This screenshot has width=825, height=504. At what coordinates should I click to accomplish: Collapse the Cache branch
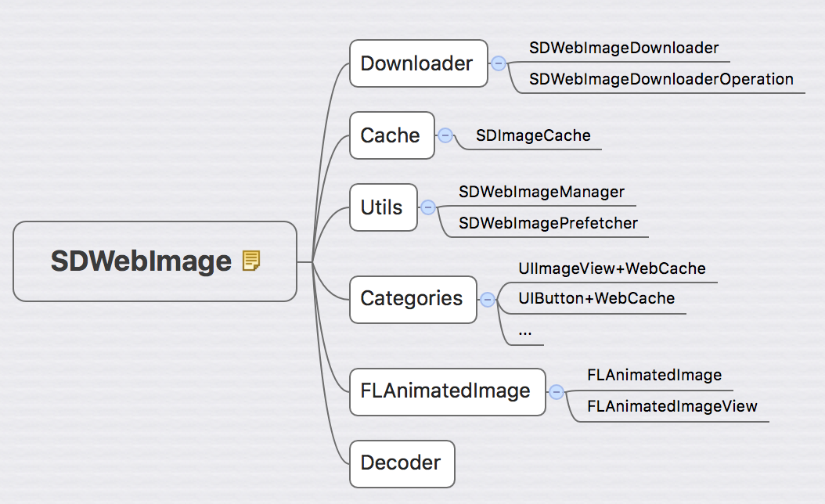click(445, 135)
